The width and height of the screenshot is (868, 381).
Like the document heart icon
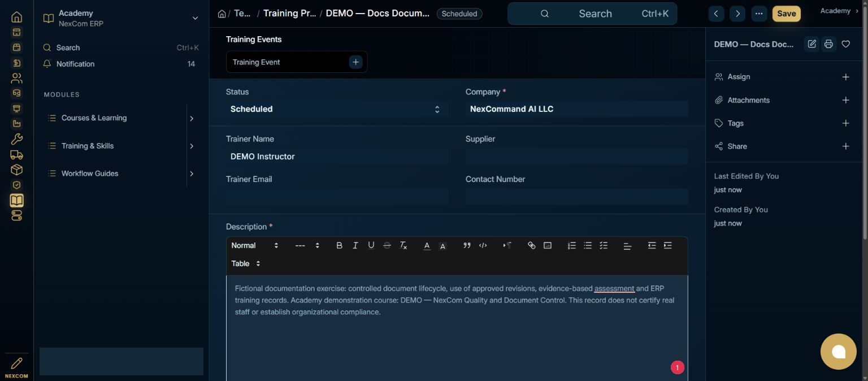[846, 44]
